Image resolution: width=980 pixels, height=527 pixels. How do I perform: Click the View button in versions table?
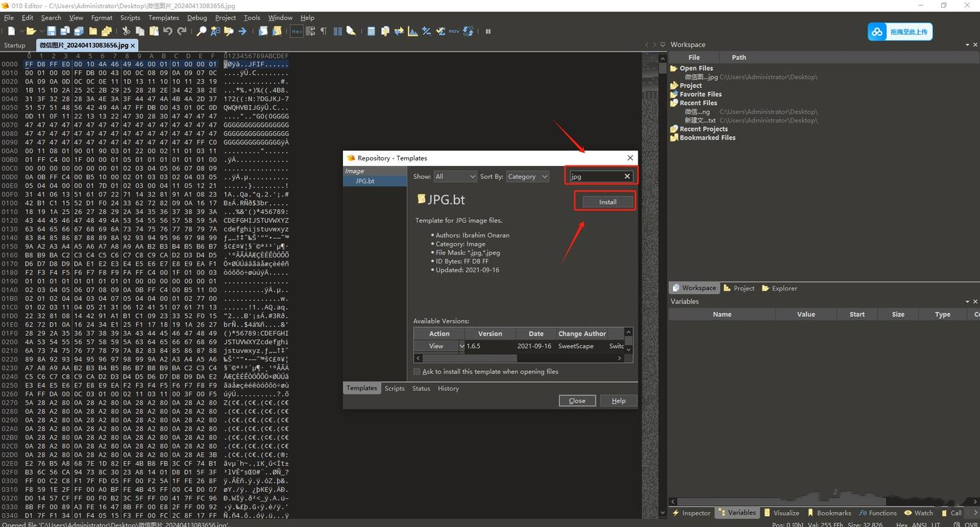coord(436,346)
